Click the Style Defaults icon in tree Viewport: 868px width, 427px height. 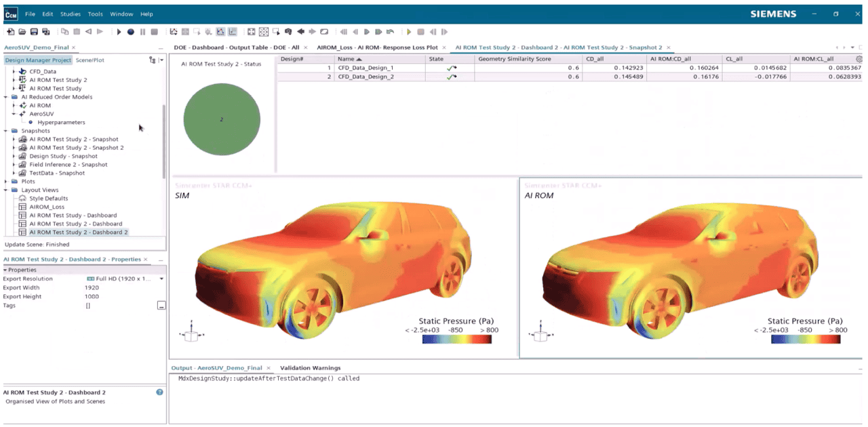click(x=22, y=199)
